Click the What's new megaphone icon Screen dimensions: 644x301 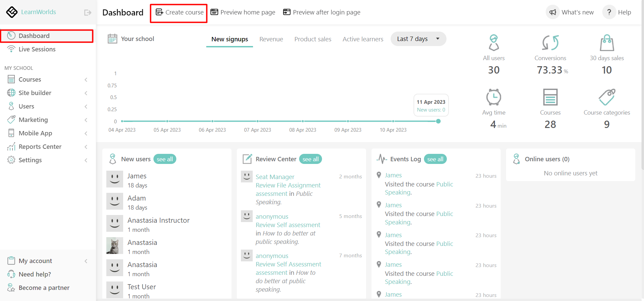(552, 12)
